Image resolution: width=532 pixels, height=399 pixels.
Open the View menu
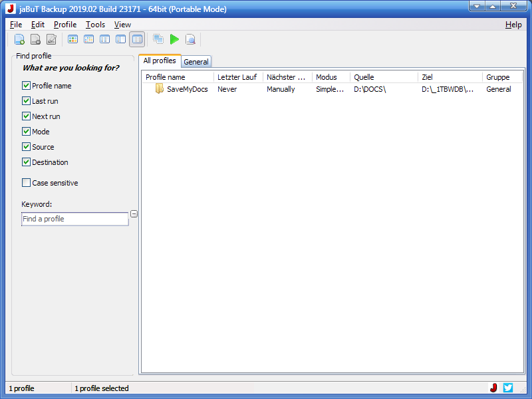pos(122,25)
